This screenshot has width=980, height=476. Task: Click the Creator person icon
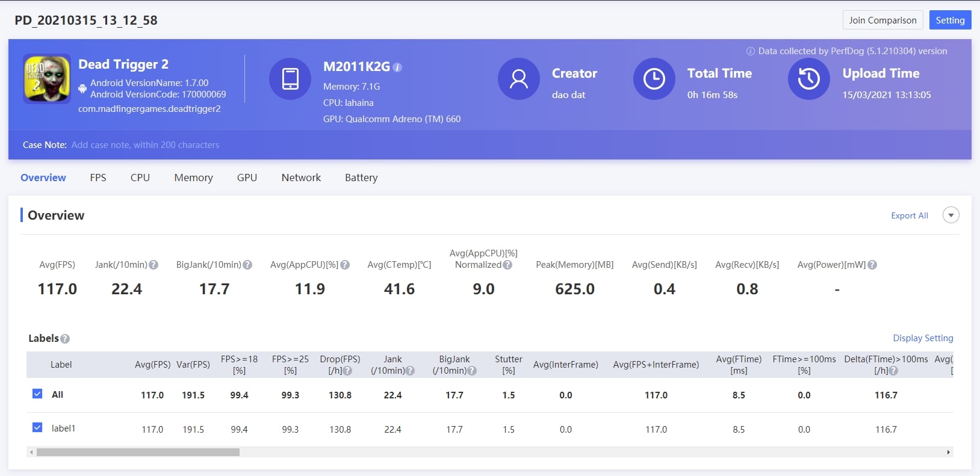click(519, 79)
